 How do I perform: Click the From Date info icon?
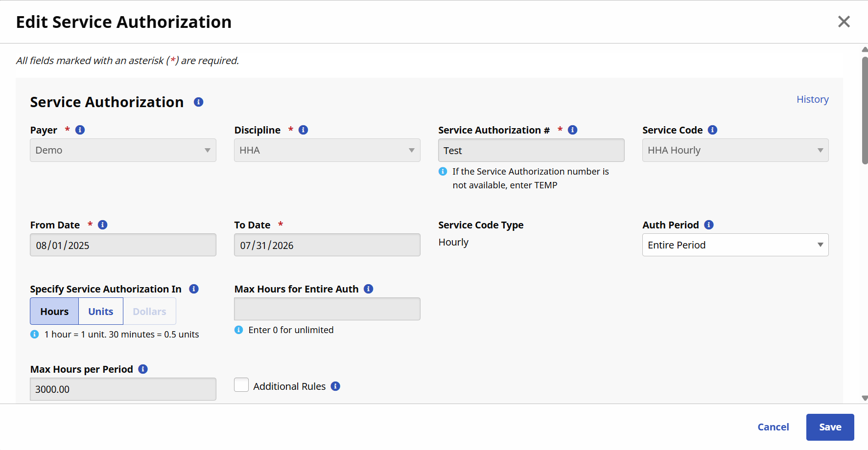pos(102,225)
